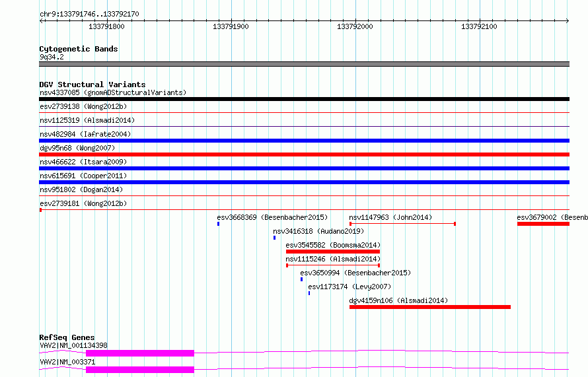The height and width of the screenshot is (377, 588).
Task: Click the chr9:133791746..133792170 coordinate text
Action: tap(89, 14)
